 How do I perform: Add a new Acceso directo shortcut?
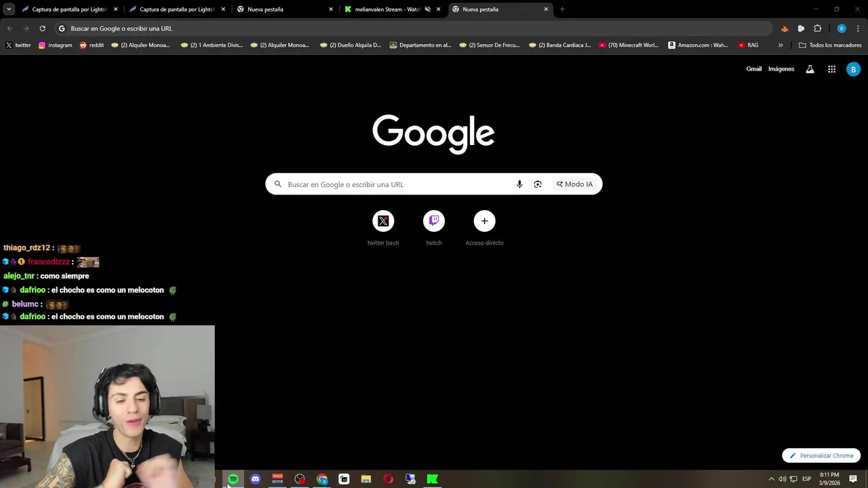[484, 228]
